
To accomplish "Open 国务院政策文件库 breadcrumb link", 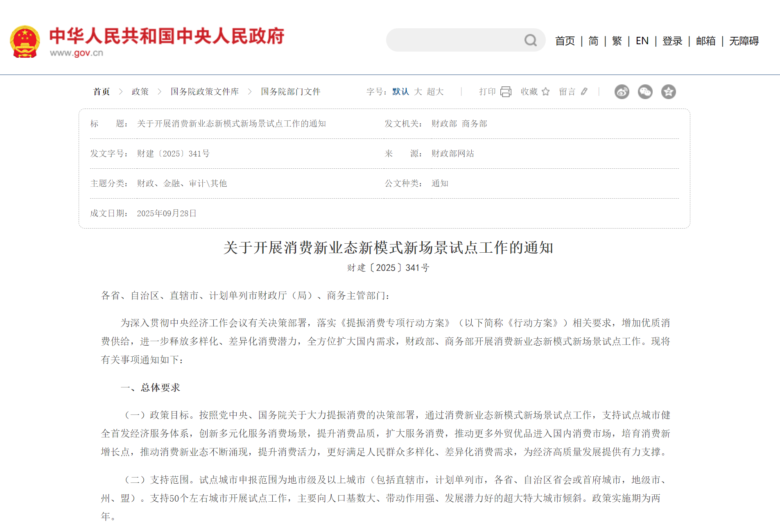I will 205,92.
